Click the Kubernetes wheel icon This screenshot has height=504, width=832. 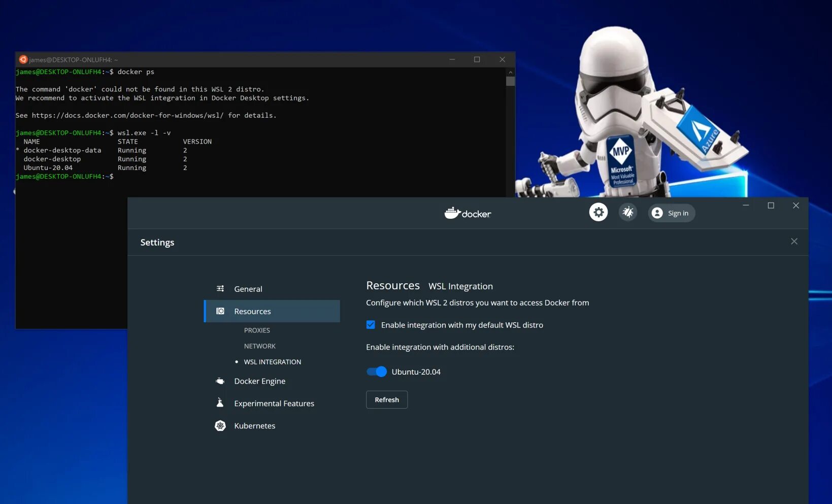pos(220,426)
